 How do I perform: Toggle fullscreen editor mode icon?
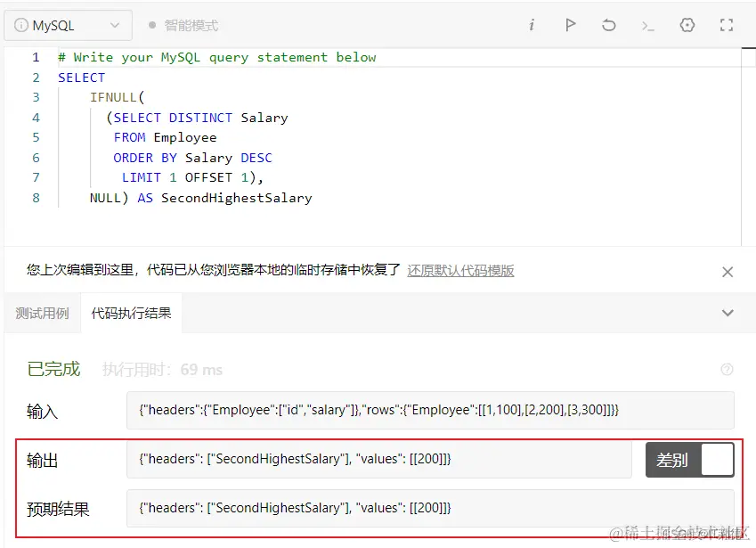point(727,25)
